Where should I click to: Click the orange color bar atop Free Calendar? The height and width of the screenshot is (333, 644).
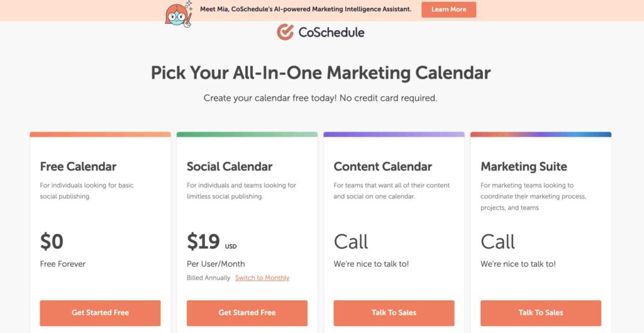point(100,135)
